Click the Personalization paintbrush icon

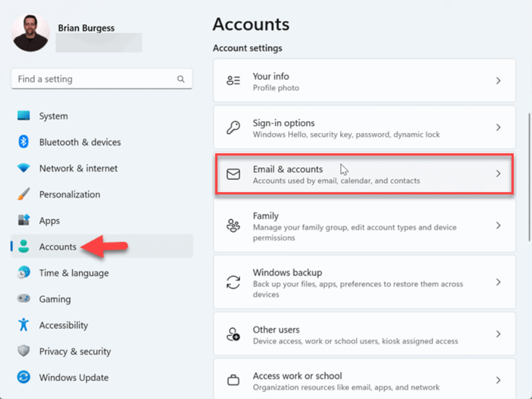click(24, 195)
